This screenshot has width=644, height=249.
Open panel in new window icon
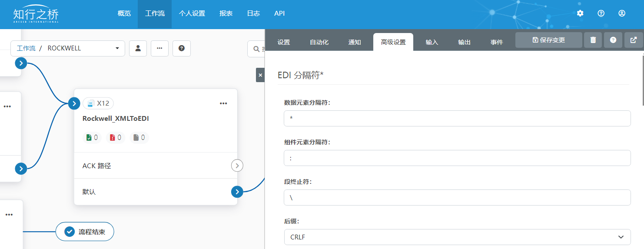pos(634,40)
